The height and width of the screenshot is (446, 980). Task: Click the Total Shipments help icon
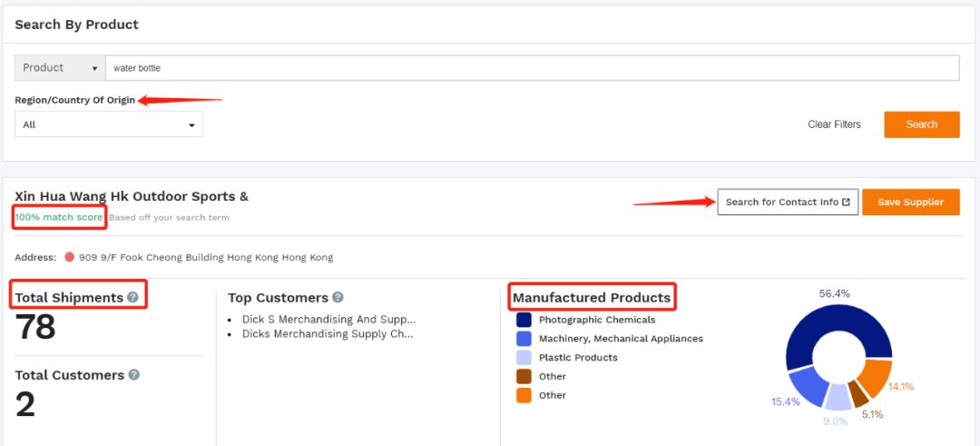click(133, 297)
